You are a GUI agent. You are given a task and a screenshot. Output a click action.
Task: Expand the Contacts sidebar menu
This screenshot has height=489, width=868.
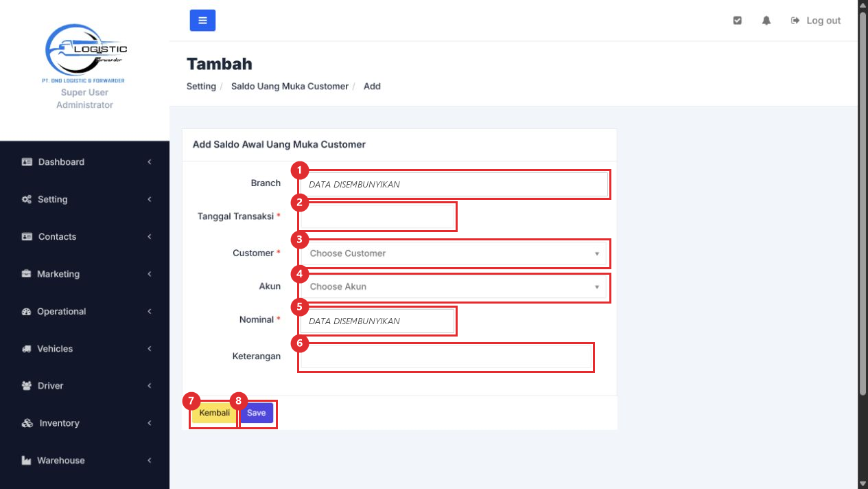(x=84, y=237)
